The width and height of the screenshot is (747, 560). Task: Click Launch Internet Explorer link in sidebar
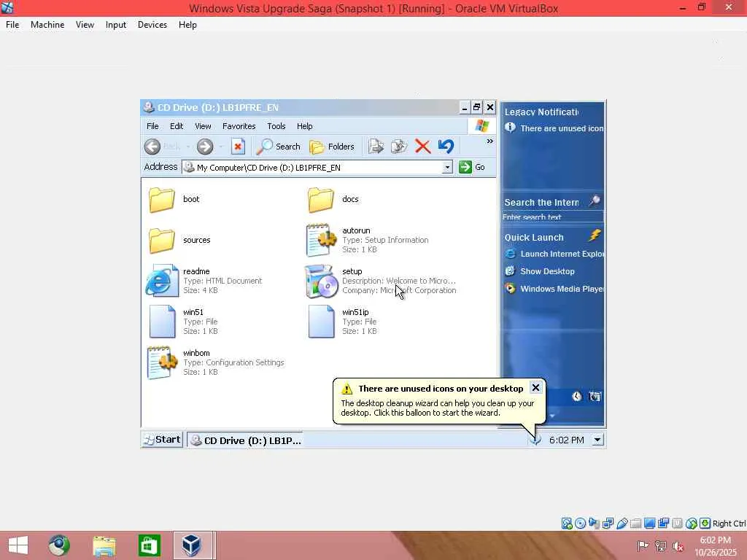pyautogui.click(x=554, y=254)
